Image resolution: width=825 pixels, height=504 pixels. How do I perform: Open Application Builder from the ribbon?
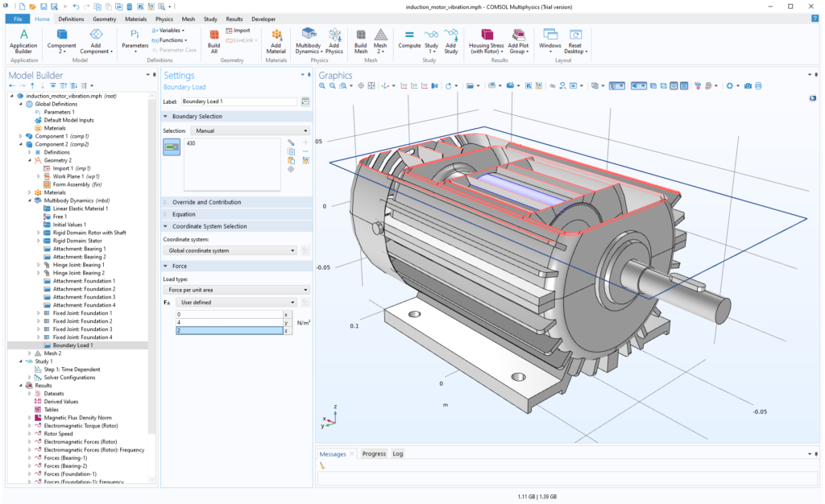(23, 41)
